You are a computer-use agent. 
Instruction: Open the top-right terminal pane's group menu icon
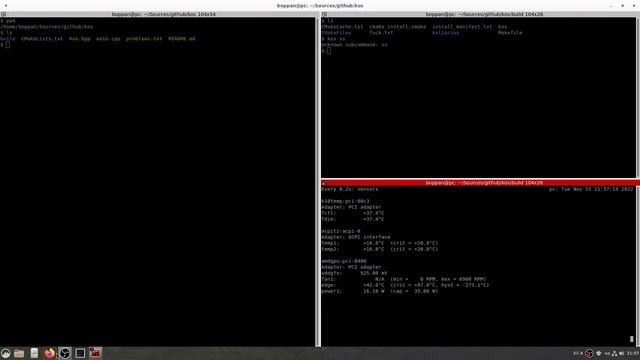click(x=324, y=14)
